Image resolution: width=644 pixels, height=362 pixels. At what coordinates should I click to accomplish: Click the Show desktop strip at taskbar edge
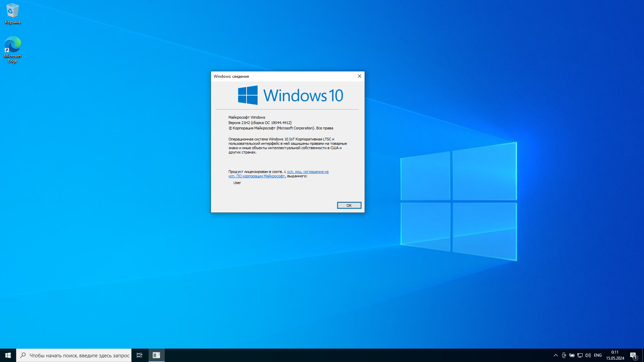pos(643,355)
